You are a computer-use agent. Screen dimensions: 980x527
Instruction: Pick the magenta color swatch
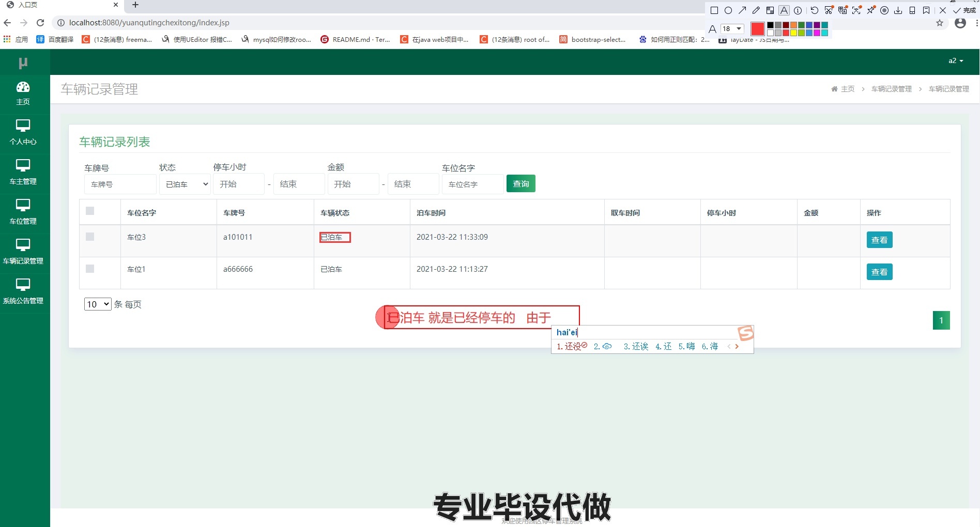pos(817,33)
